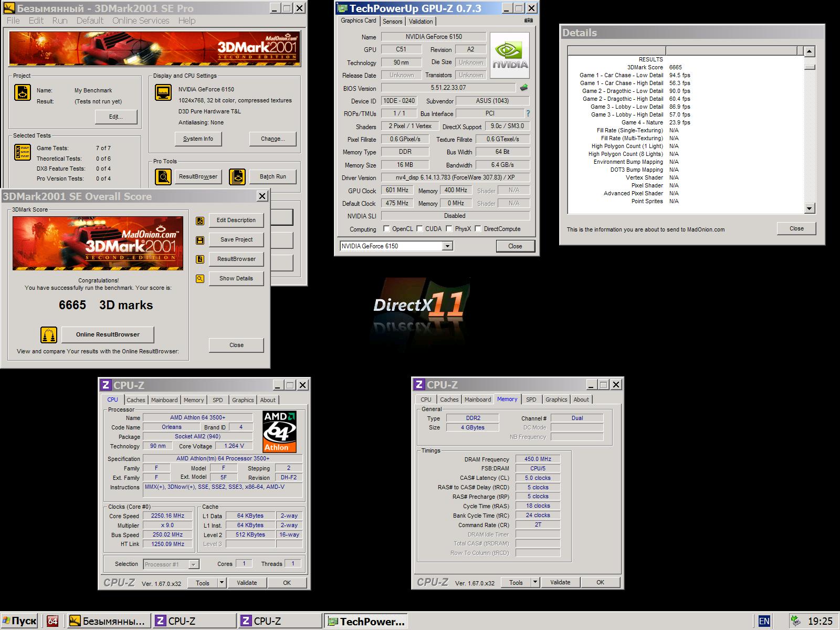Click the Online ResultBrowser button
This screenshot has width=840, height=630.
coord(108,334)
